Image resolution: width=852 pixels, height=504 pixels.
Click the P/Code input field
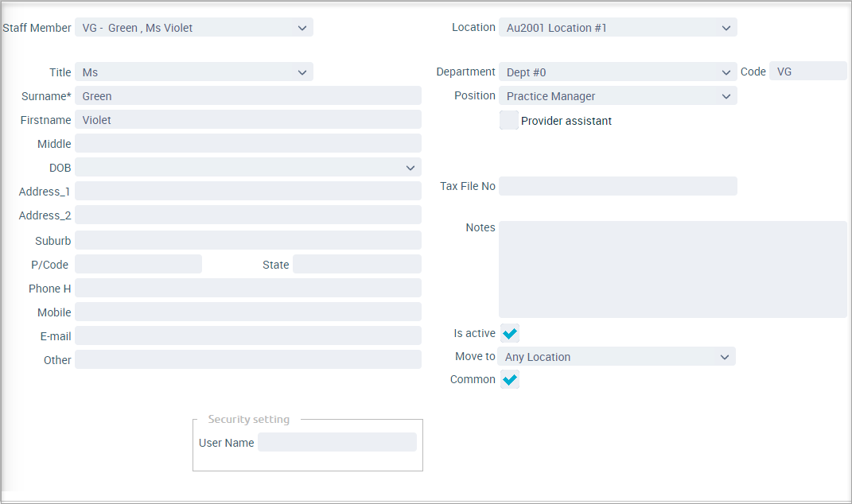(x=138, y=265)
